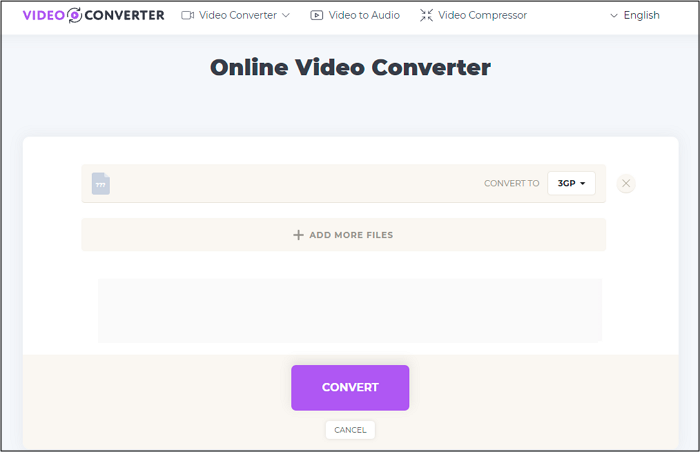Viewport: 700px width, 452px height.
Task: Click the empty gray box below Add More Files
Action: [350, 310]
